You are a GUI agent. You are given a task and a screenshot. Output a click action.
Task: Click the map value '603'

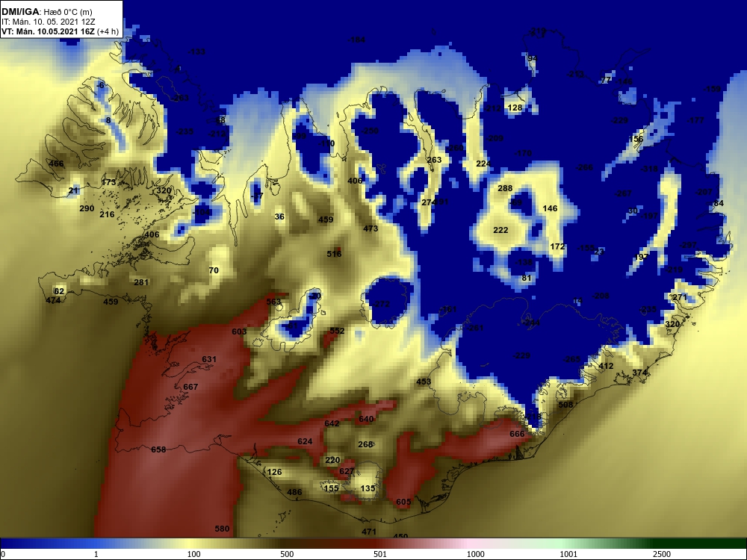[239, 332]
